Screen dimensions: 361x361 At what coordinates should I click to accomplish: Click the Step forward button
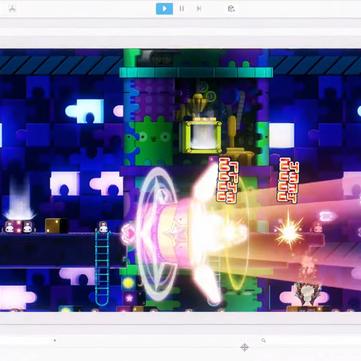199,9
